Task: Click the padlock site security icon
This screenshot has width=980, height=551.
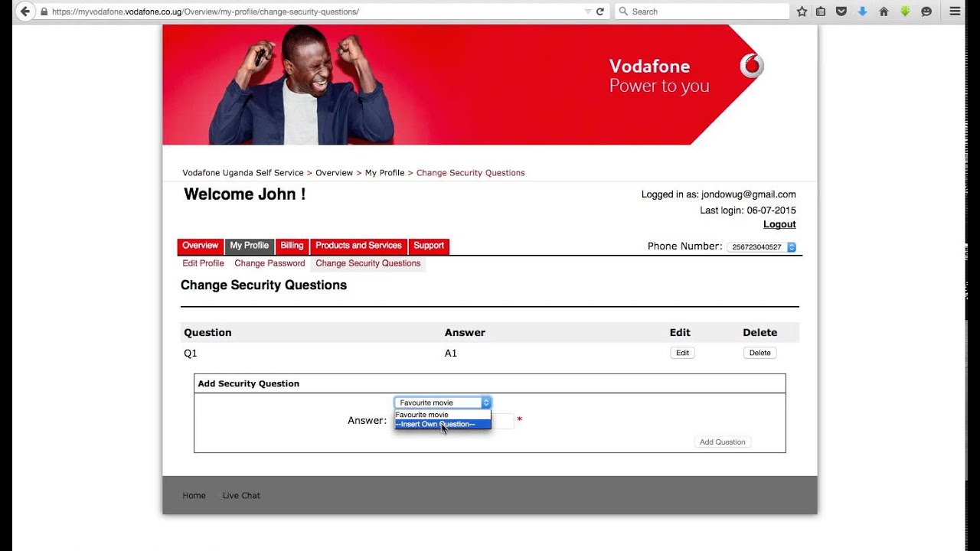Action: tap(44, 11)
